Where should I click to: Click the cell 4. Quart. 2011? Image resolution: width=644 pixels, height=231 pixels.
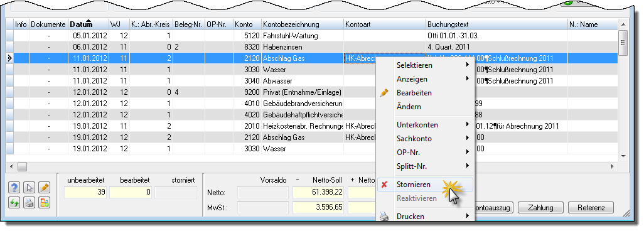tap(497, 47)
